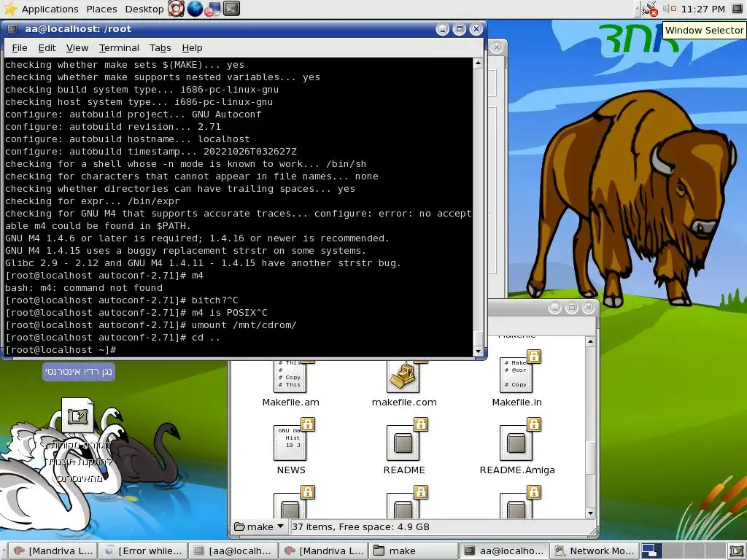Launch the lifebuoy help icon in top panel

(177, 9)
